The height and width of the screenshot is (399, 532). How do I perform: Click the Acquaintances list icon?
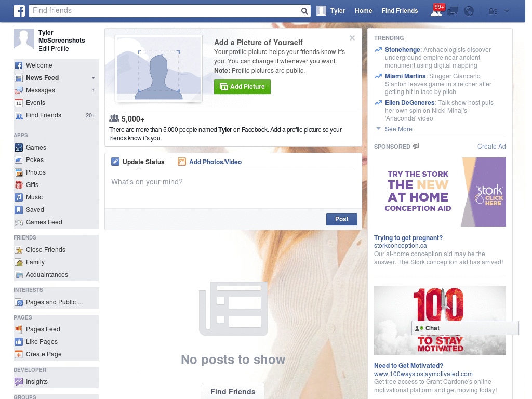pos(19,275)
